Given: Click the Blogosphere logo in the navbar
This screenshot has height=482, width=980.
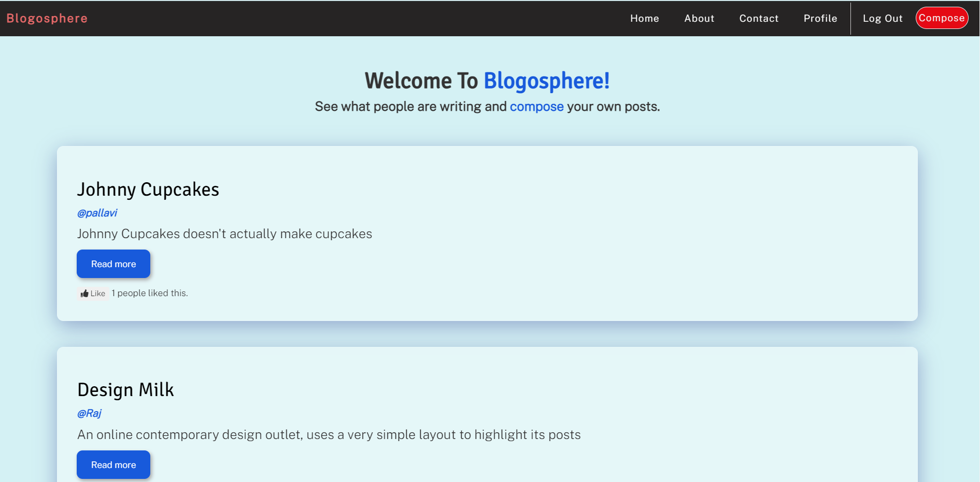Looking at the screenshot, I should (47, 18).
